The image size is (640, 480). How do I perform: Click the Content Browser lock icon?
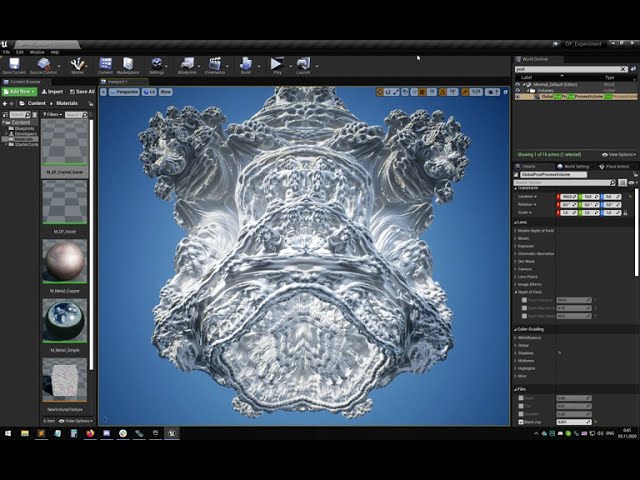click(90, 103)
